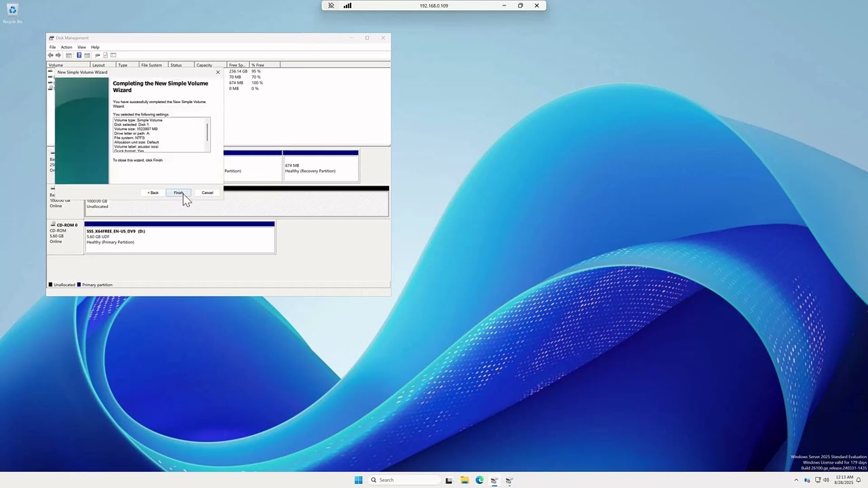Open the Help menu

[95, 47]
